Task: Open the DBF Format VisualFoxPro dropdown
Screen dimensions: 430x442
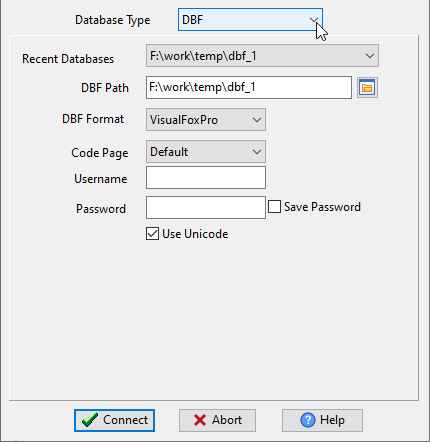Action: click(206, 119)
